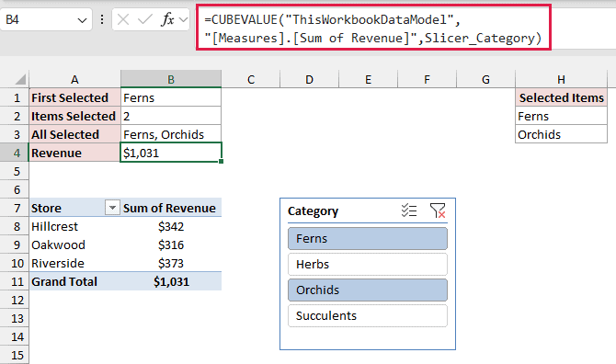Select column D header

tap(309, 80)
